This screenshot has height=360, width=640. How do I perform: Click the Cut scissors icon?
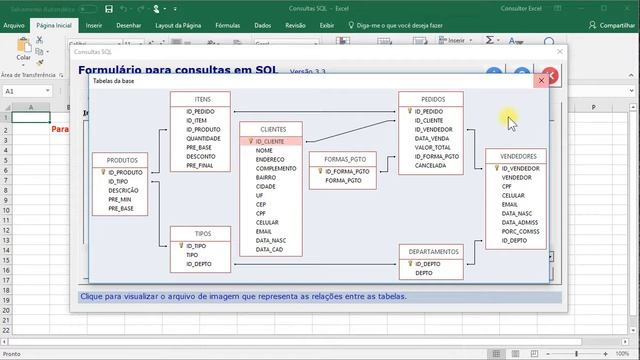point(40,40)
